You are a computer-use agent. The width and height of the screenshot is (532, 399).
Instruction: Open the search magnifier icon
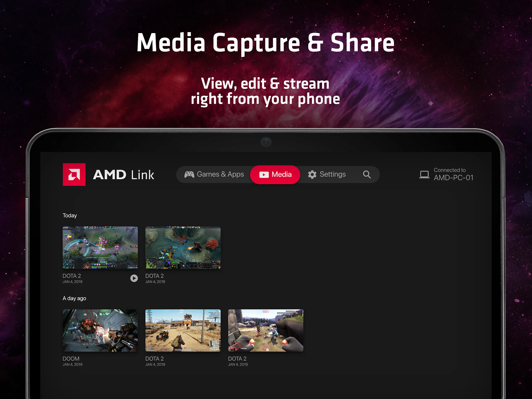coord(367,174)
